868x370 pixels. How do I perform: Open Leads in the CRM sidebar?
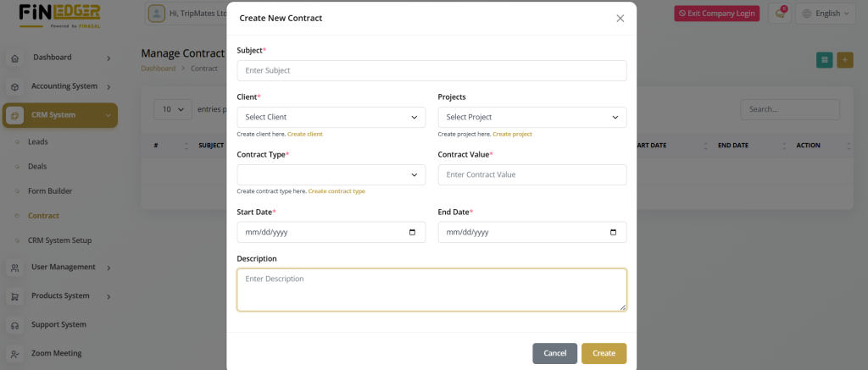(38, 142)
